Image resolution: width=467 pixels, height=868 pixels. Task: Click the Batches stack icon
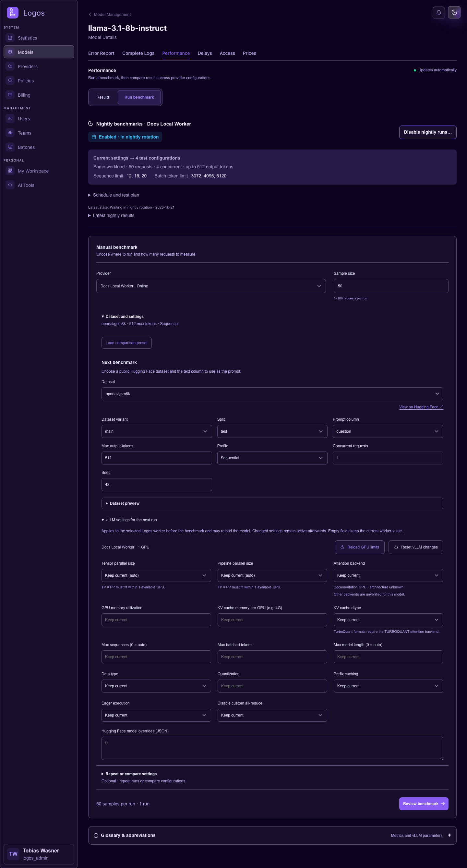[x=10, y=147]
